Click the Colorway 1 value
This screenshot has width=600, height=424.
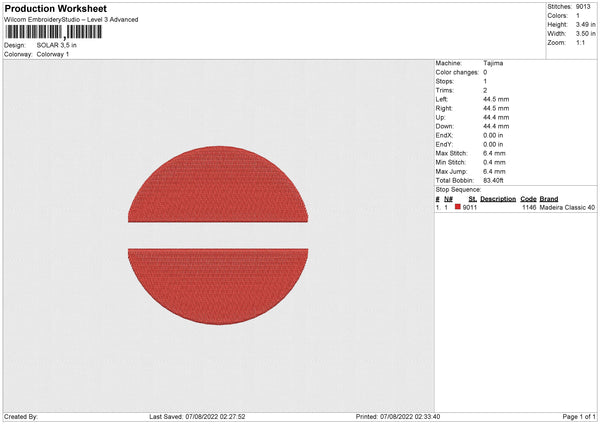tap(53, 54)
